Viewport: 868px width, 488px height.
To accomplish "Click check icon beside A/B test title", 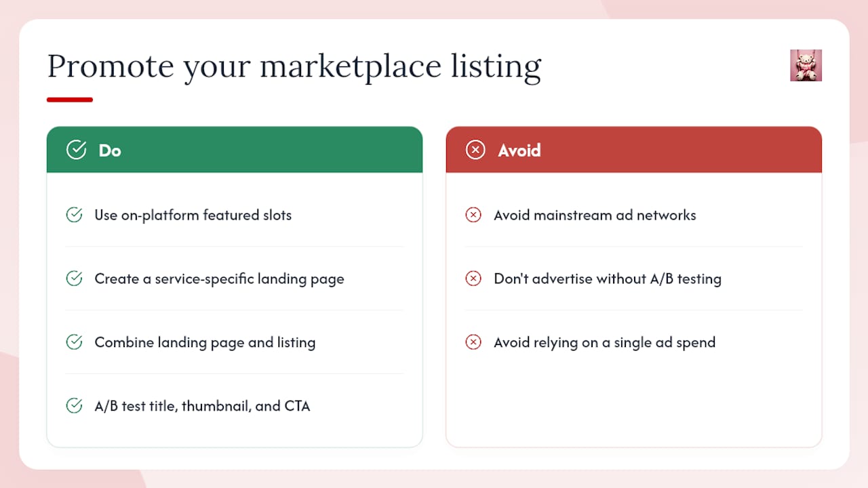I will (74, 406).
